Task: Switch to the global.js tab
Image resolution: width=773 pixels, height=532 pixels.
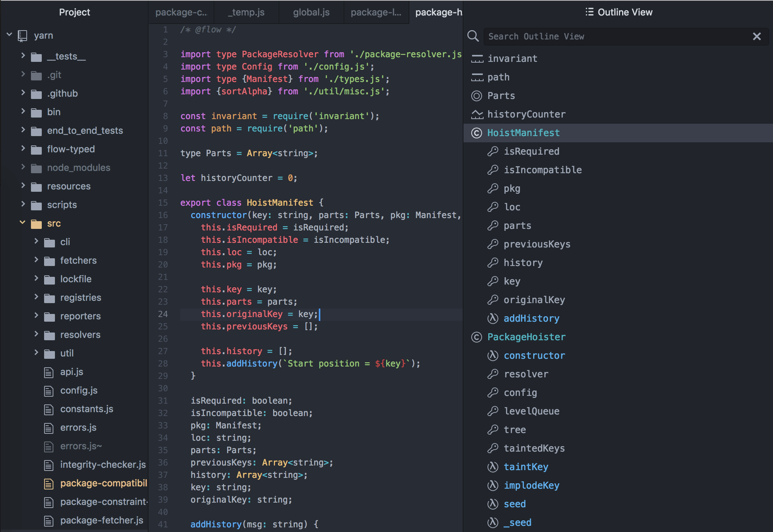Action: pos(311,12)
